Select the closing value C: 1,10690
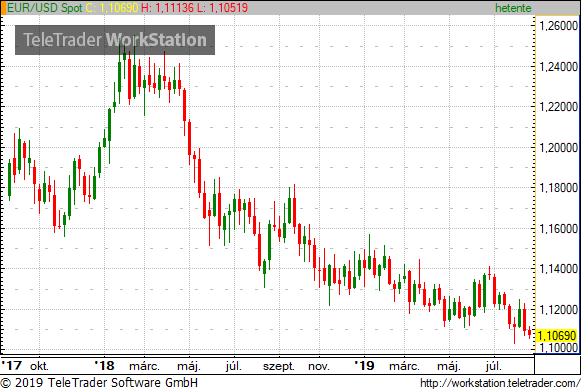This screenshot has width=581, height=392. (112, 7)
